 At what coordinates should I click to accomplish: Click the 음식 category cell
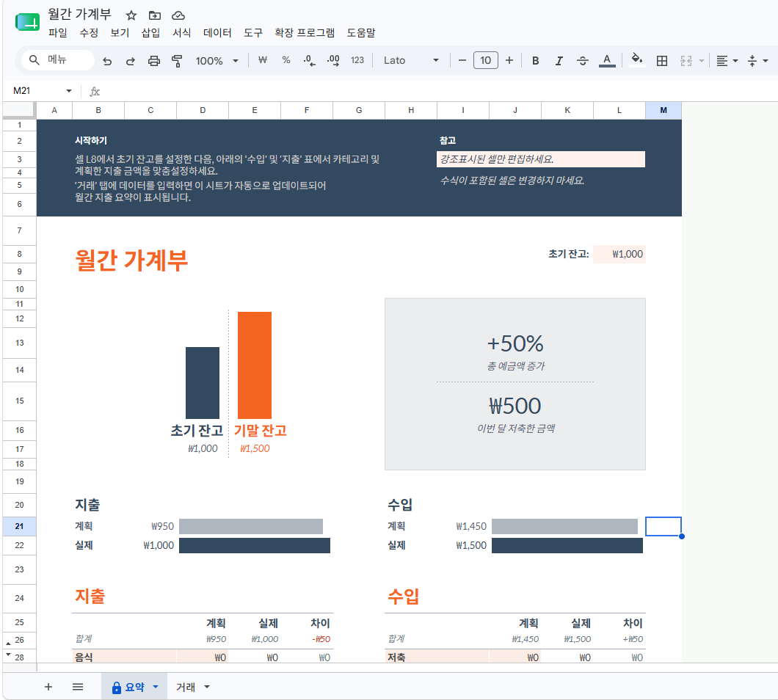click(124, 657)
